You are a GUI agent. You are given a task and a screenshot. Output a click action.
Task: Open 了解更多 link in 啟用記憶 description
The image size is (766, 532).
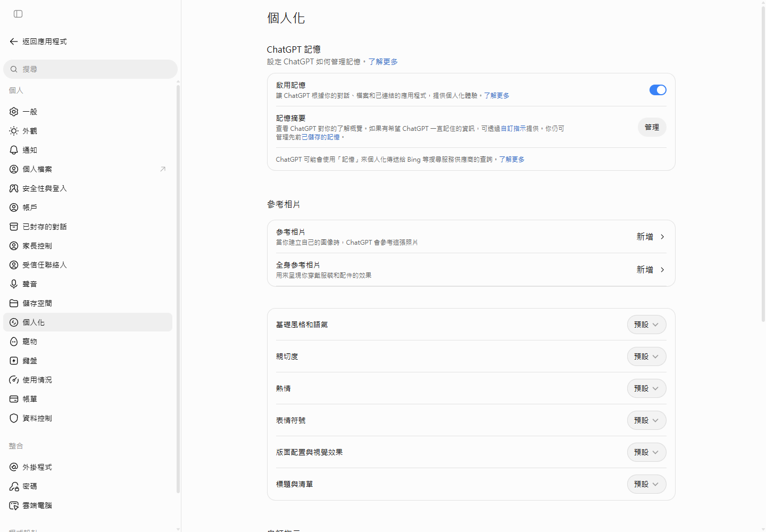(x=496, y=96)
